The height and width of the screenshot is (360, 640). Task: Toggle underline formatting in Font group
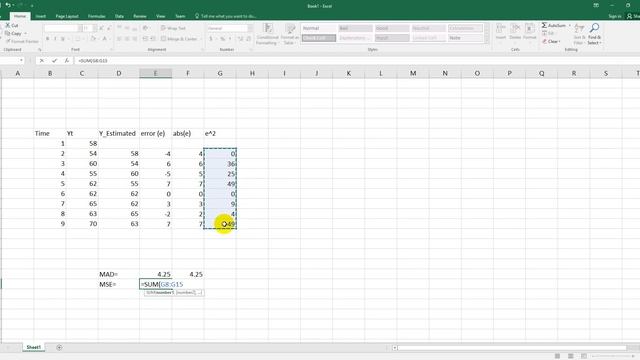(x=63, y=39)
